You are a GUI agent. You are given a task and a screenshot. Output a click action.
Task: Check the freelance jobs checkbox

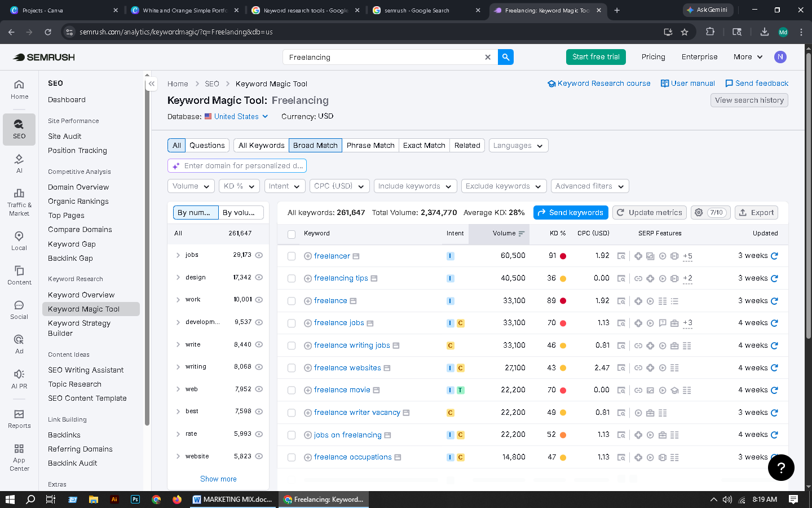click(292, 323)
